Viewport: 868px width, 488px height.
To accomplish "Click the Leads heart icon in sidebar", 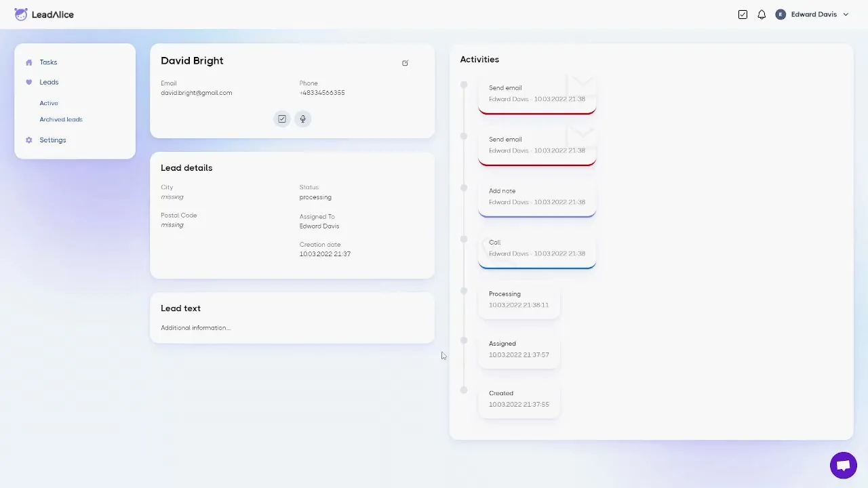I will click(x=28, y=82).
